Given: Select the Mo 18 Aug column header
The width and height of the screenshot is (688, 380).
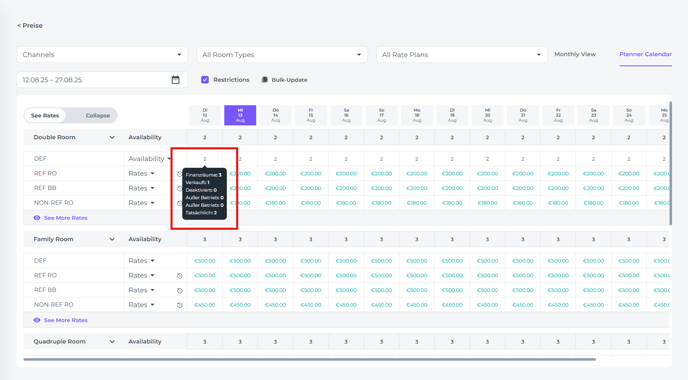Looking at the screenshot, I should tap(417, 115).
